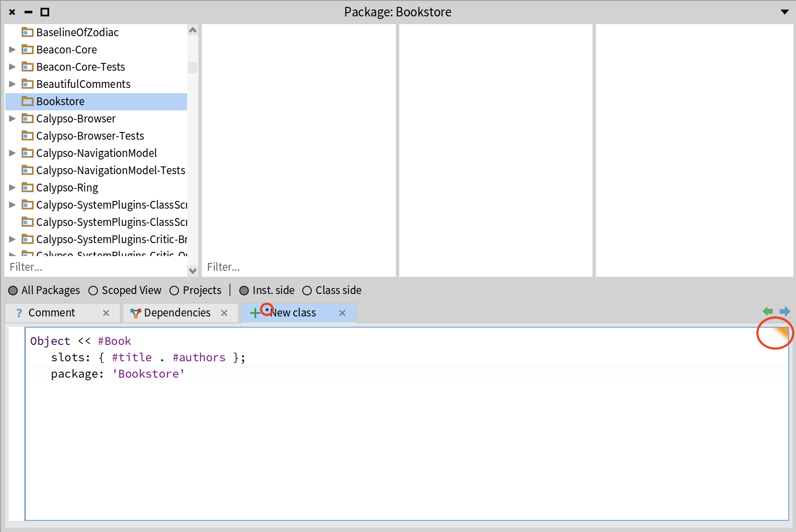
Task: Close the Dependencies tab
Action: pos(224,313)
